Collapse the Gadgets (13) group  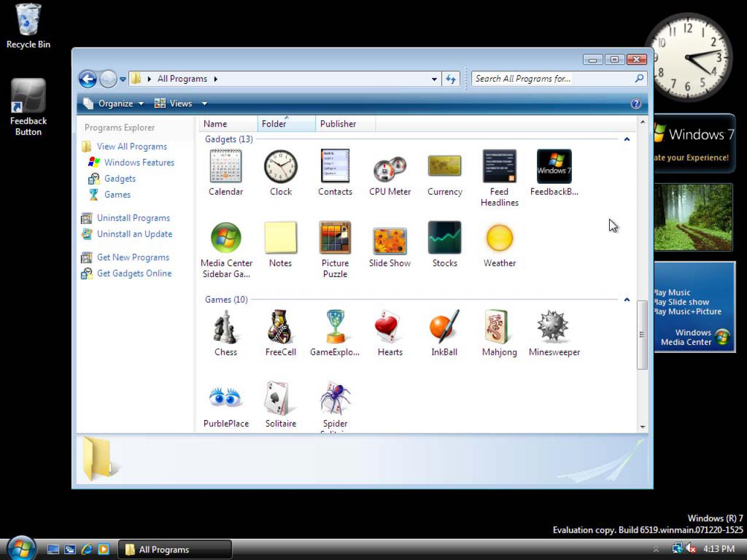pyautogui.click(x=627, y=139)
